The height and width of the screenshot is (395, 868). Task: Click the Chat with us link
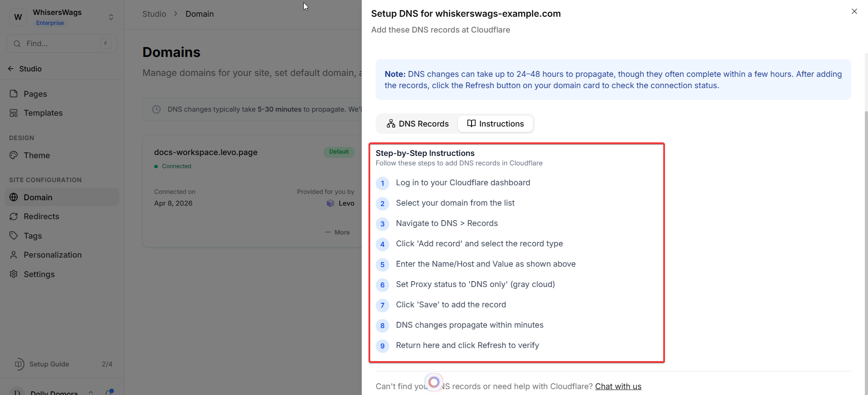coord(618,386)
